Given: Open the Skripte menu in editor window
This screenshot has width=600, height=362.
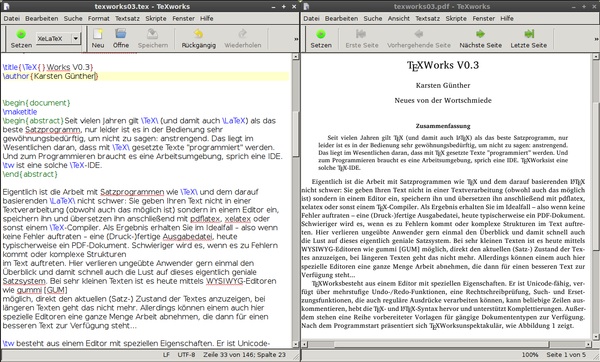Looking at the screenshot, I should (156, 18).
